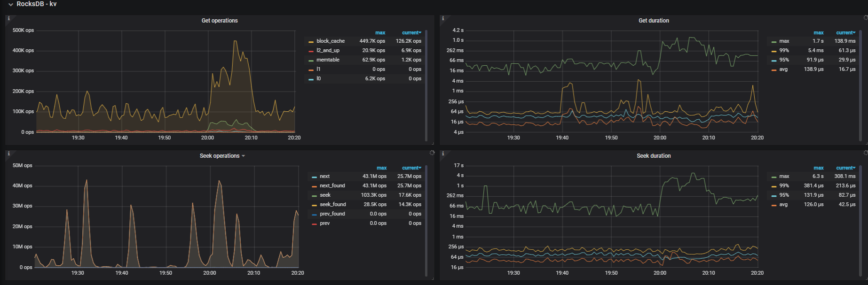Toggle next_found series in Seek operations legend
Image resolution: width=868 pixels, height=285 pixels.
tap(332, 186)
